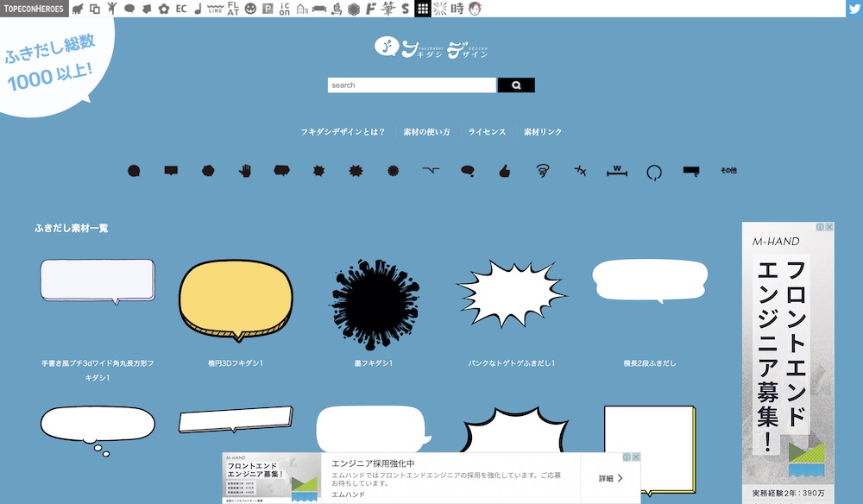Open the flat 3D rectangular bubble thumbnail
The height and width of the screenshot is (504, 863).
tap(236, 419)
